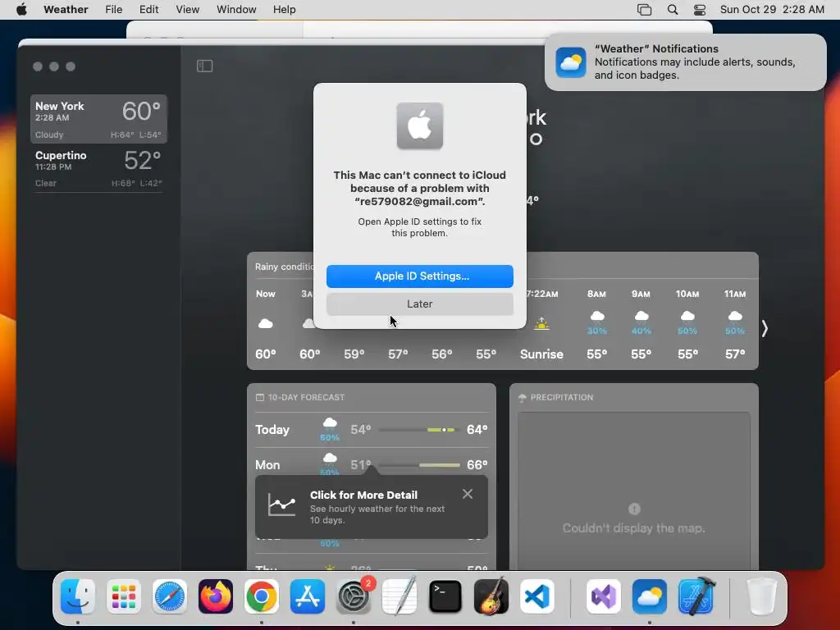840x630 pixels.
Task: Click Apple ID Settings button
Action: 419,276
